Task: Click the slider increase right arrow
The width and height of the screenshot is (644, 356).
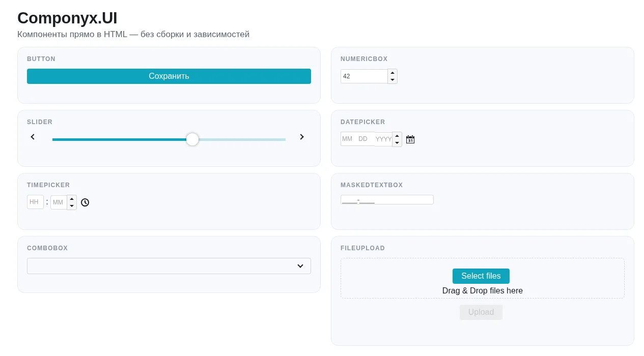Action: pyautogui.click(x=302, y=137)
